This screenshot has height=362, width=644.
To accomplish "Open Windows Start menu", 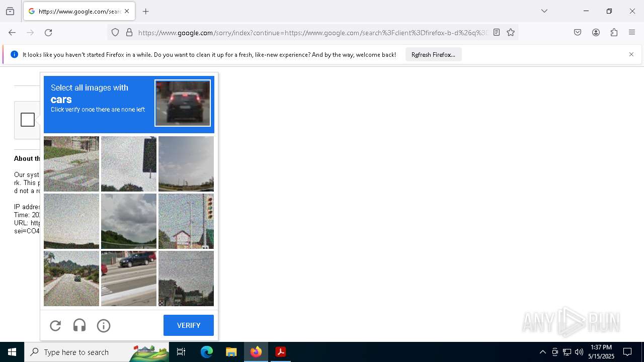I will pyautogui.click(x=12, y=352).
